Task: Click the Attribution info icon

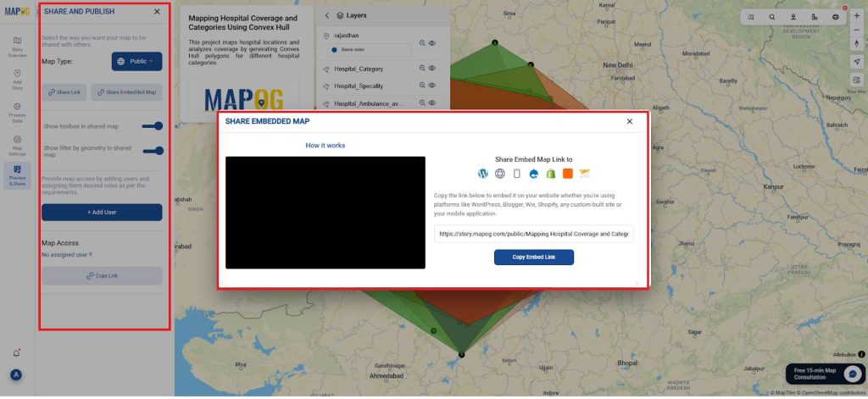Action: (x=861, y=354)
